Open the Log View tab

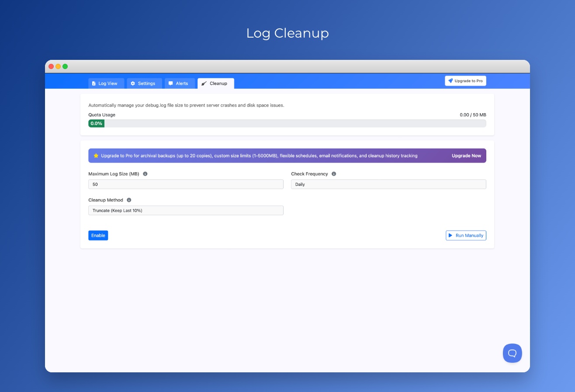[x=106, y=83]
